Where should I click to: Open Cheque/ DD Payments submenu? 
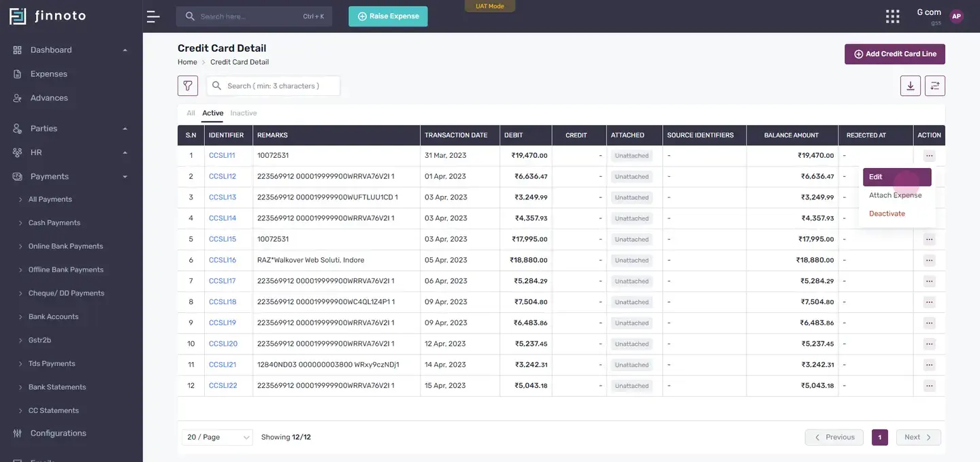tap(66, 293)
